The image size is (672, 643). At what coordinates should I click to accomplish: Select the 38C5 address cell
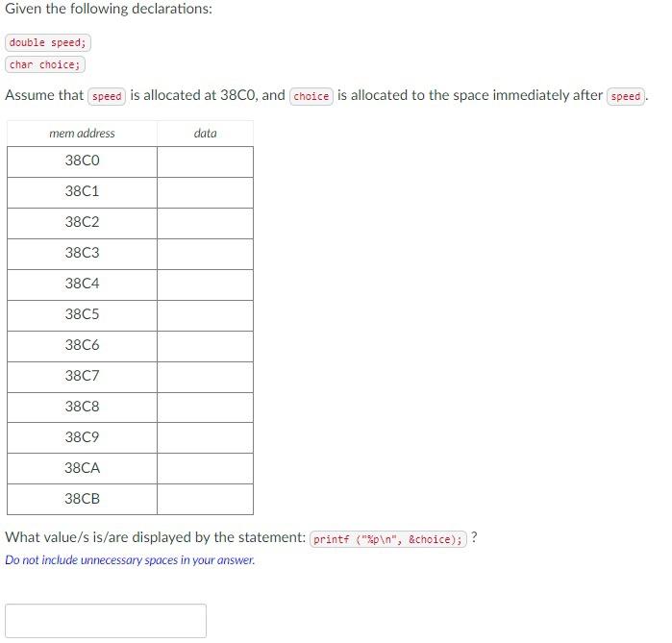point(83,316)
